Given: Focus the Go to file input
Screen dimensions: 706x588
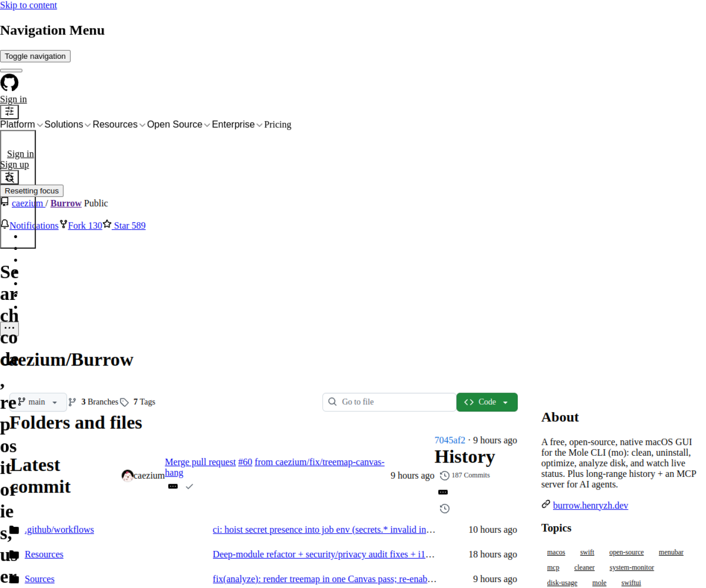Looking at the screenshot, I should (390, 402).
